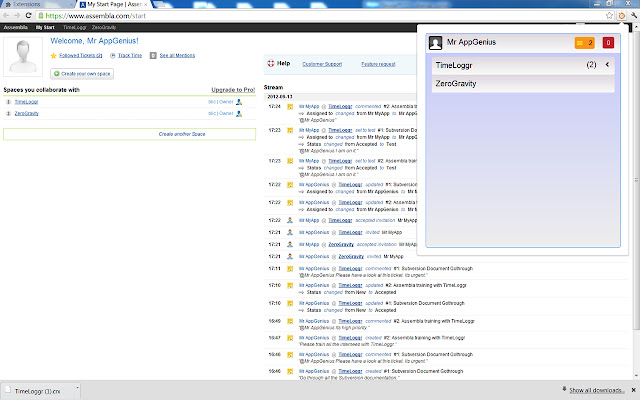Click ticket icon on 16:47 created entry

(x=290, y=338)
